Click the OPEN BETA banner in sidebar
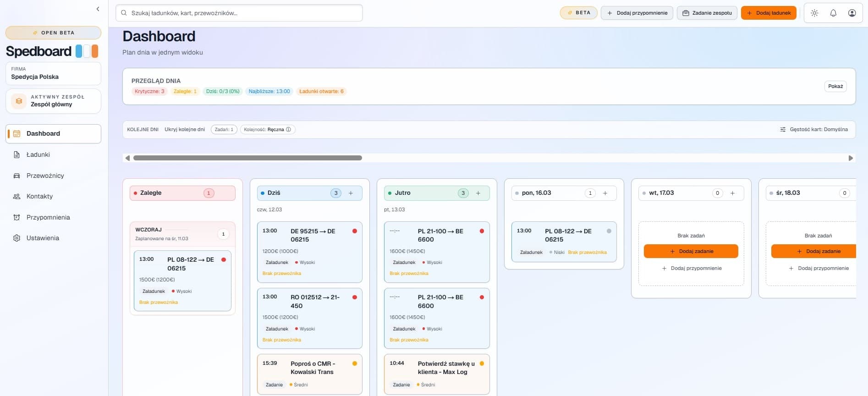The width and height of the screenshot is (868, 396). pyautogui.click(x=53, y=33)
